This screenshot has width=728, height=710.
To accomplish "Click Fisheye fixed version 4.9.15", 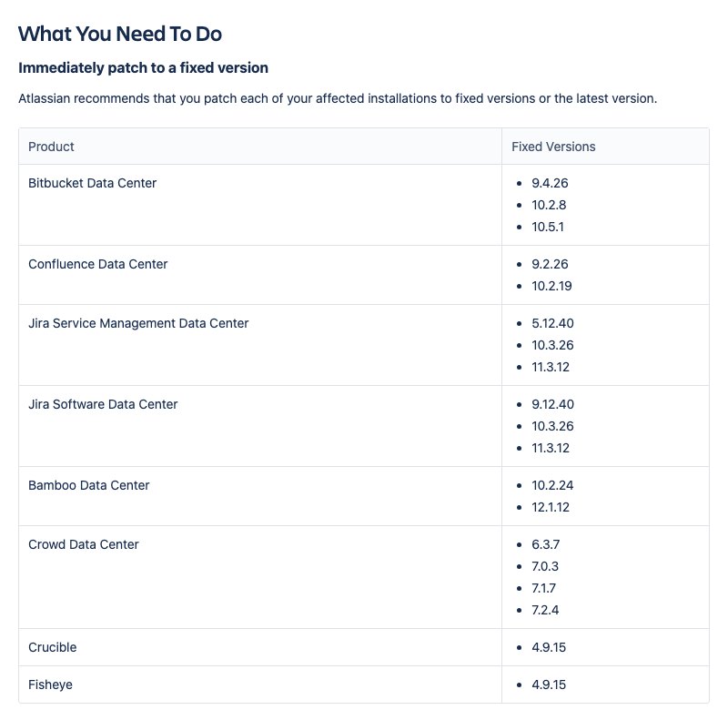I will click(x=549, y=685).
